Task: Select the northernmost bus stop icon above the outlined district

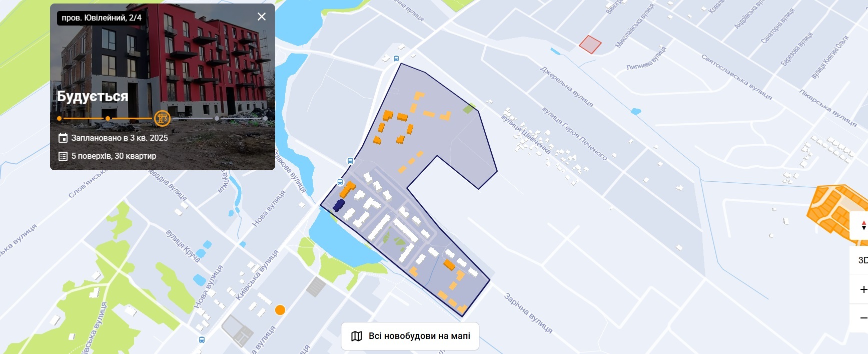Action: (396, 59)
